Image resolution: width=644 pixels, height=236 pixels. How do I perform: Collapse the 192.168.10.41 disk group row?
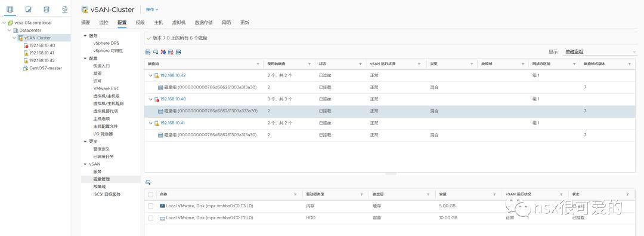tap(150, 123)
